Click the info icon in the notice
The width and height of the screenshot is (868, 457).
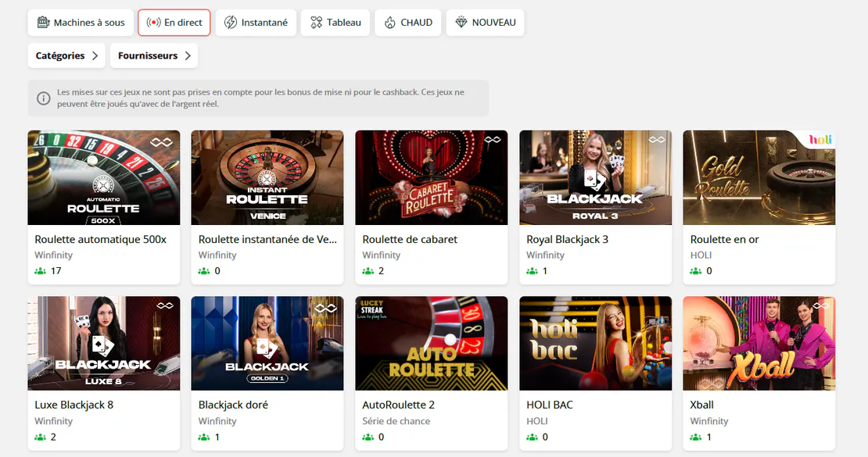click(43, 98)
